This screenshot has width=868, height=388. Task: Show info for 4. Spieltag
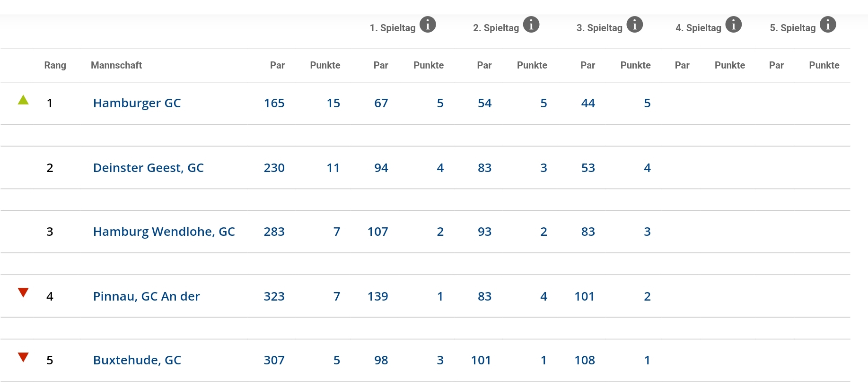(x=734, y=25)
